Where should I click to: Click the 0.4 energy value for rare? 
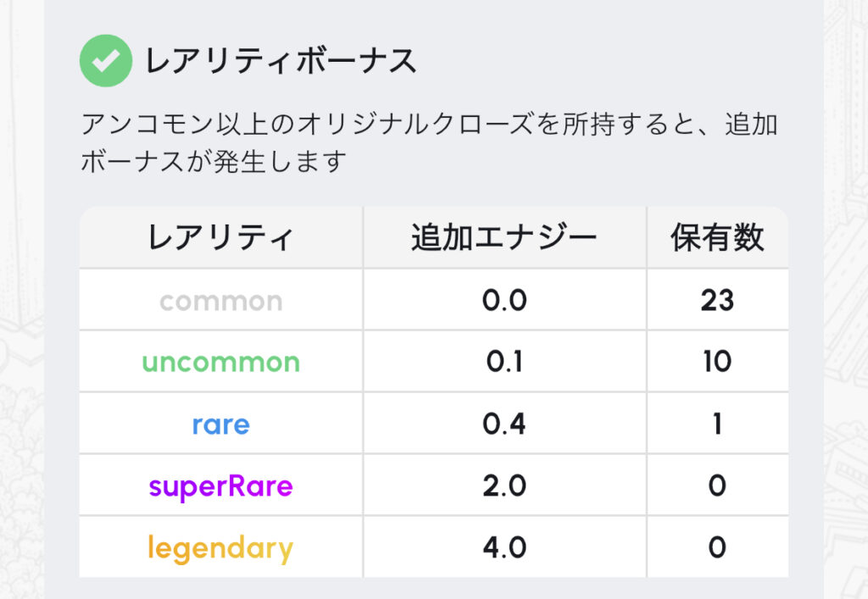click(504, 424)
